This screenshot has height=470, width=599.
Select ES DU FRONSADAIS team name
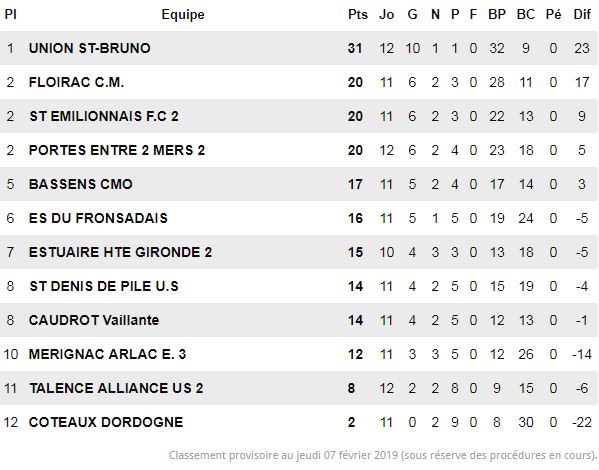(x=98, y=218)
